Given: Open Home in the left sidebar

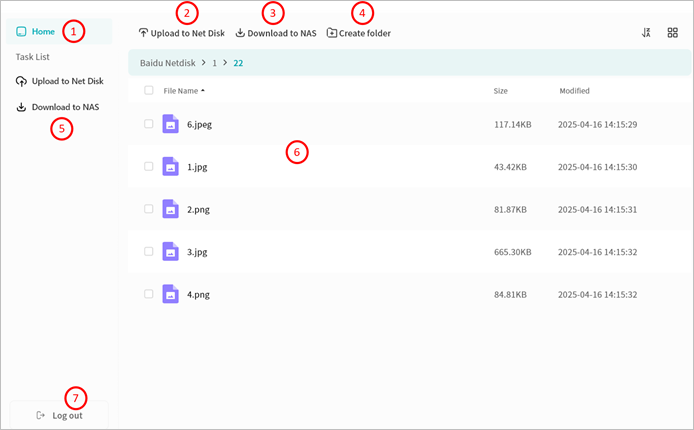Looking at the screenshot, I should pos(43,32).
